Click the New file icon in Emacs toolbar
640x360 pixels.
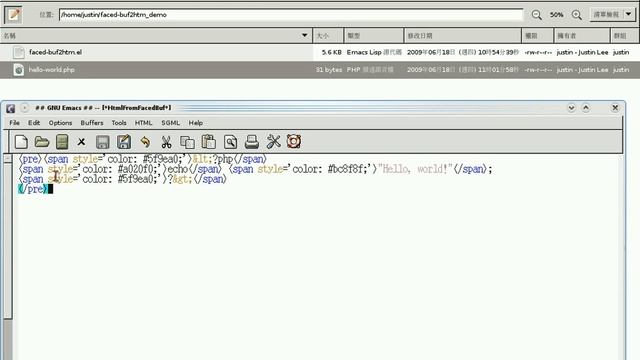(21, 142)
